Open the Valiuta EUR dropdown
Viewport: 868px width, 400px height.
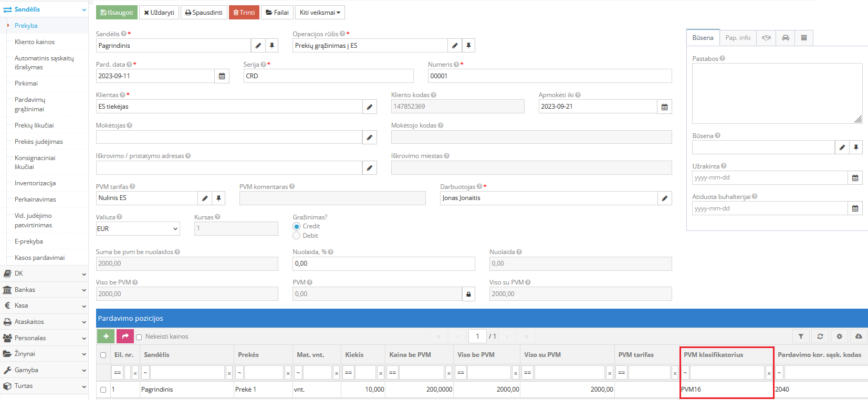138,229
